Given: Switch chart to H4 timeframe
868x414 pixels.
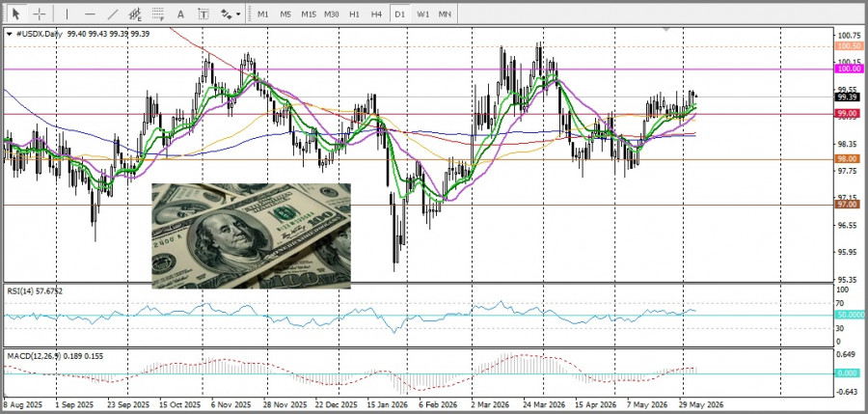Looking at the screenshot, I should (x=376, y=14).
